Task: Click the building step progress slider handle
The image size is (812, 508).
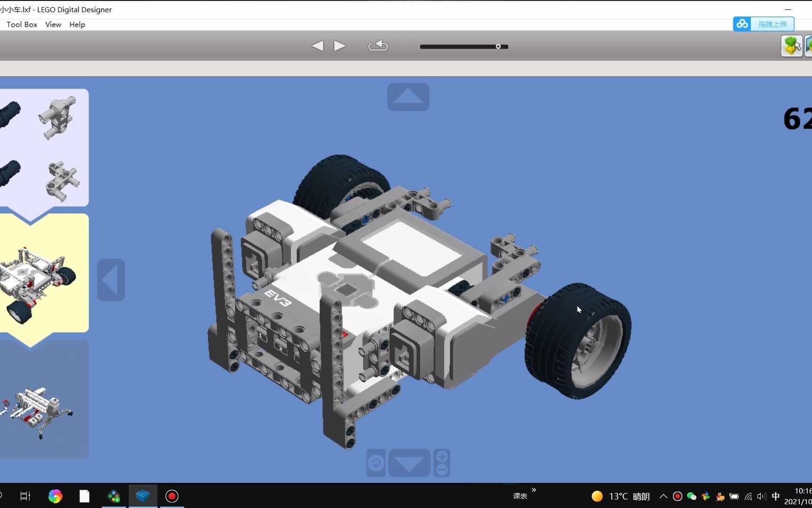Action: pos(498,47)
